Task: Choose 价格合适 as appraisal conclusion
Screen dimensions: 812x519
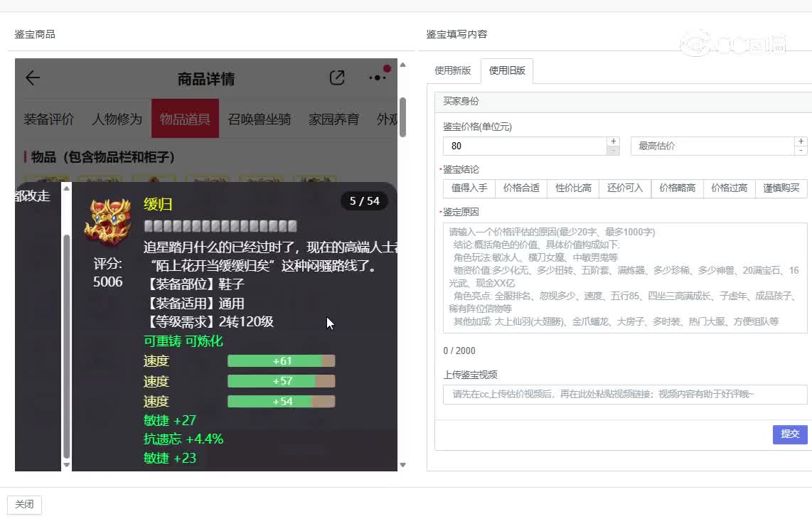Action: pos(521,188)
